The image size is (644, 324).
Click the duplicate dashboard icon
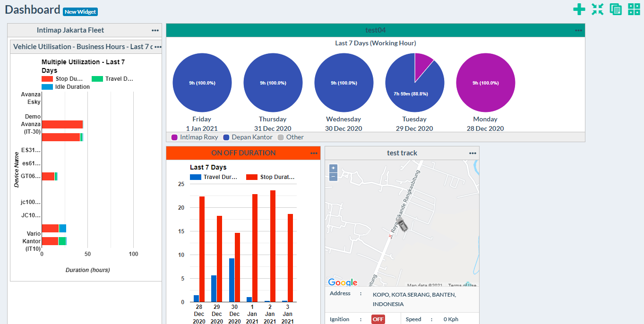tap(616, 9)
